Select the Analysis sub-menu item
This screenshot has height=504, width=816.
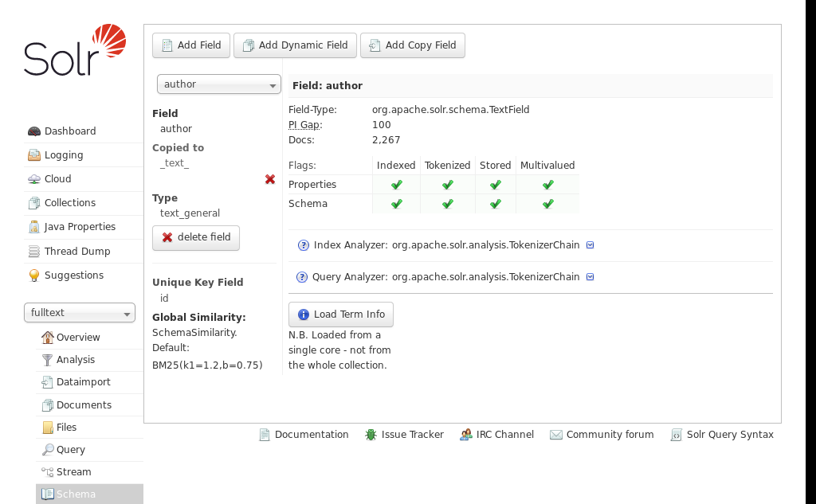[75, 360]
